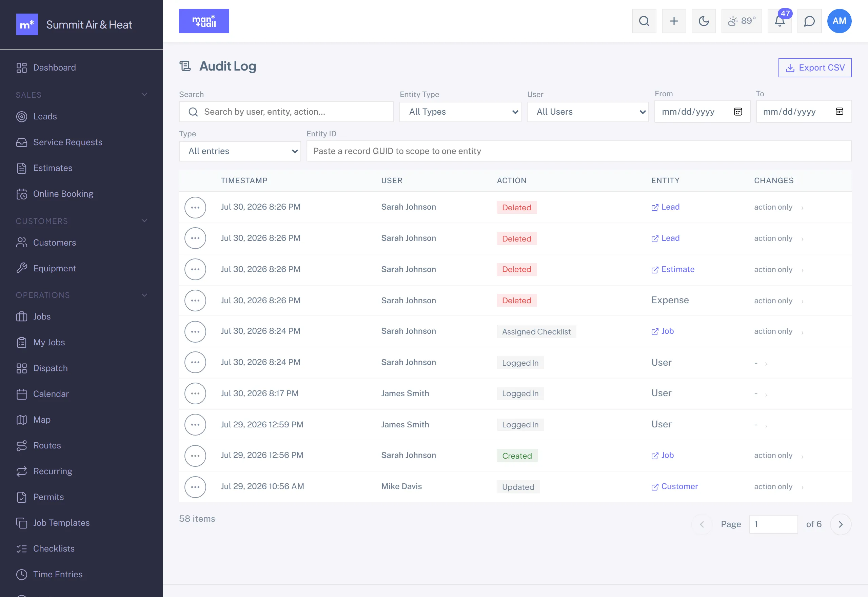868x597 pixels.
Task: Toggle dark mode moon icon
Action: pos(704,21)
